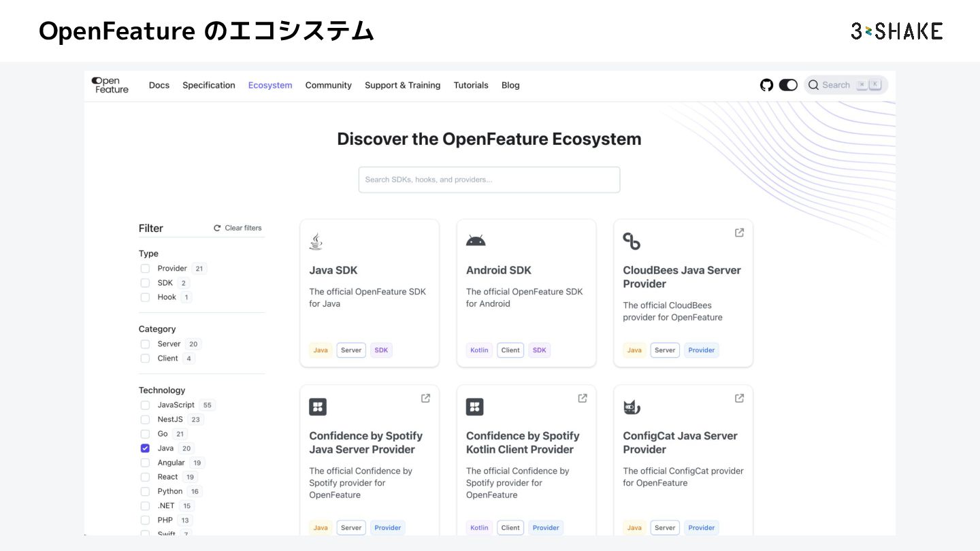Focus the Search SDKs, hooks, and providers field
The width and height of the screenshot is (980, 551).
(x=489, y=180)
